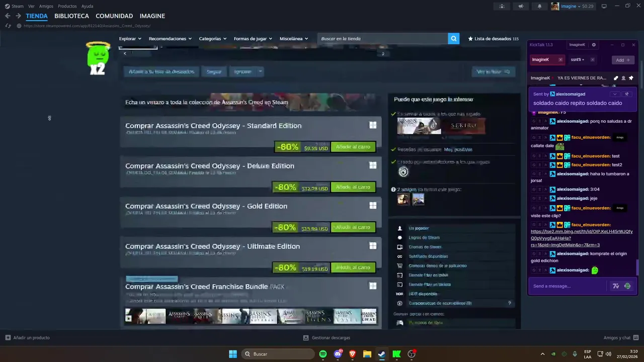Screen dimensions: 644x362
Task: Open KickTalk chatters user icon
Action: pos(623,78)
